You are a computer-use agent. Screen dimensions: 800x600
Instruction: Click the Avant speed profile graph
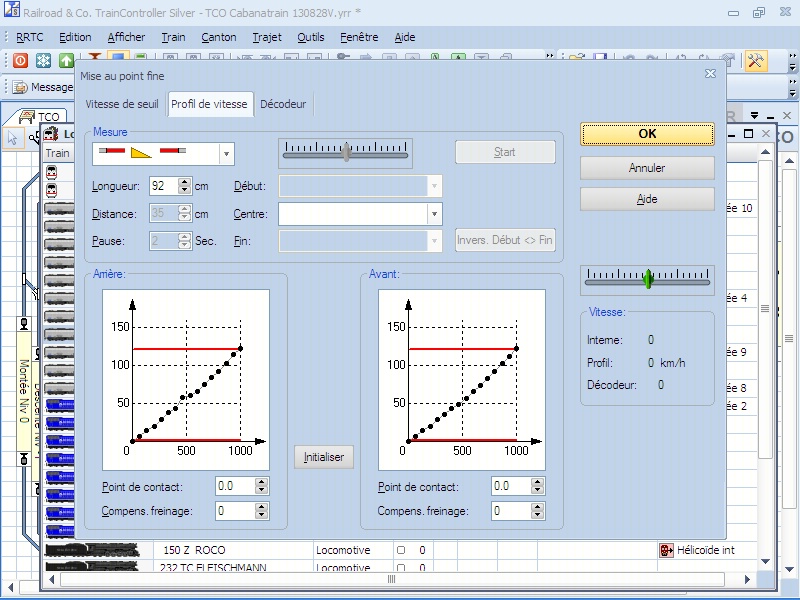tap(462, 380)
